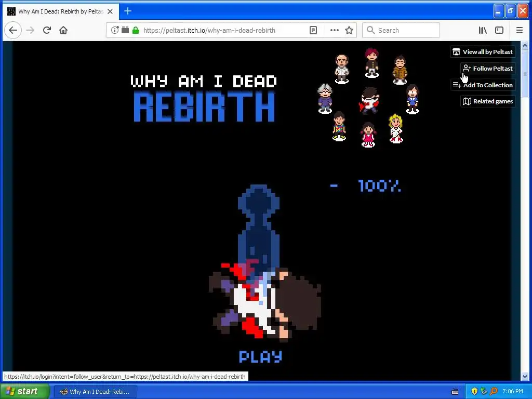Screen dimensions: 532x399
Task: Click Add To Collection button
Action: [483, 85]
